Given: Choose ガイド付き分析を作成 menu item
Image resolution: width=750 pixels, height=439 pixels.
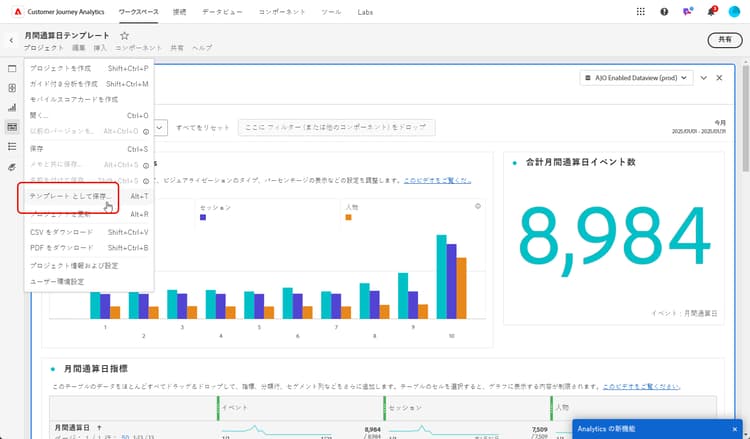Looking at the screenshot, I should [89, 84].
